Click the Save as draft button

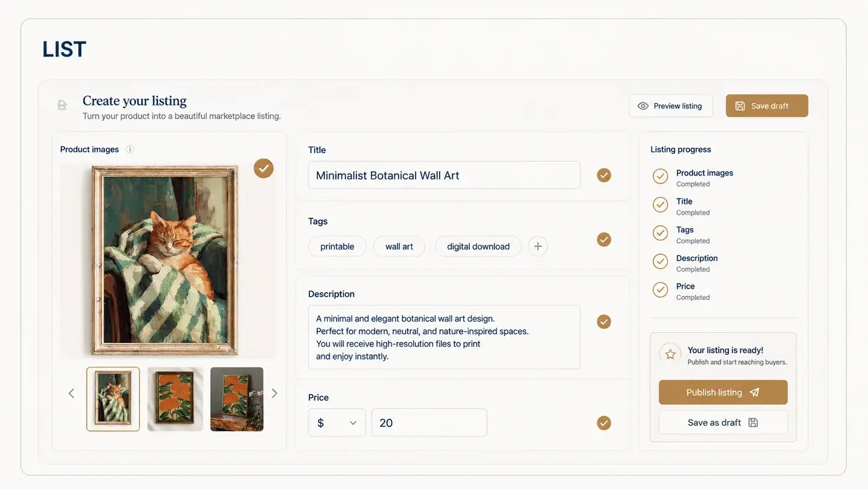click(x=723, y=423)
